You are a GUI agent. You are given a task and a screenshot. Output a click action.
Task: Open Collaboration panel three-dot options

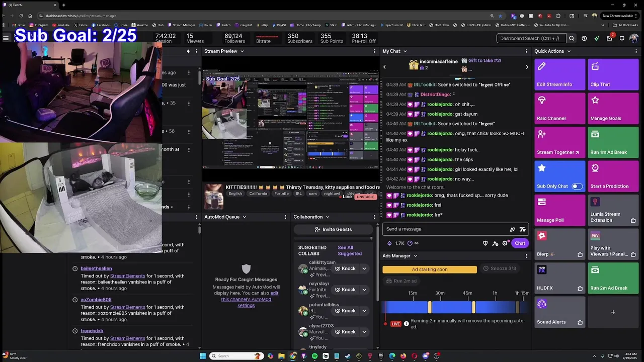click(x=374, y=217)
